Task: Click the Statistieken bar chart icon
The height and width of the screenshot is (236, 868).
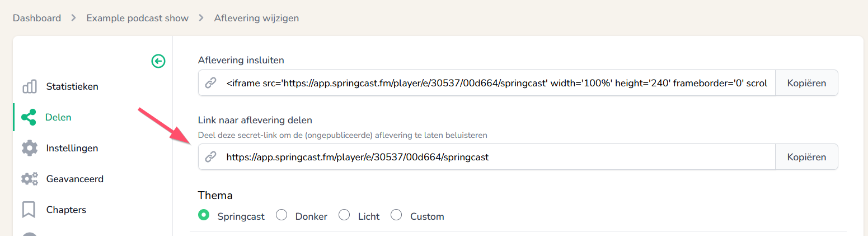Action: (x=29, y=87)
